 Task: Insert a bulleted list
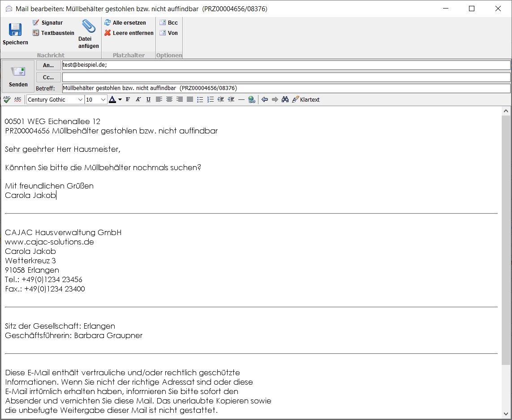click(200, 99)
